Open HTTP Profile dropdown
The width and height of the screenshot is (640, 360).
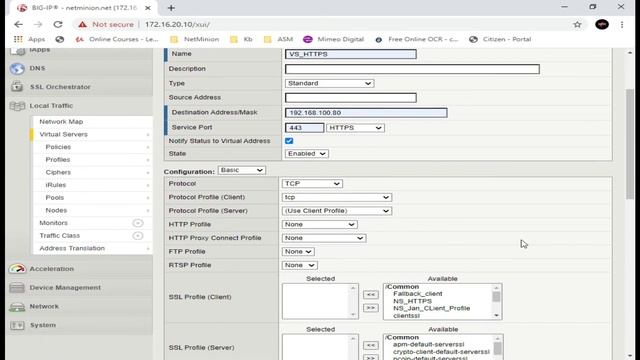click(x=319, y=224)
